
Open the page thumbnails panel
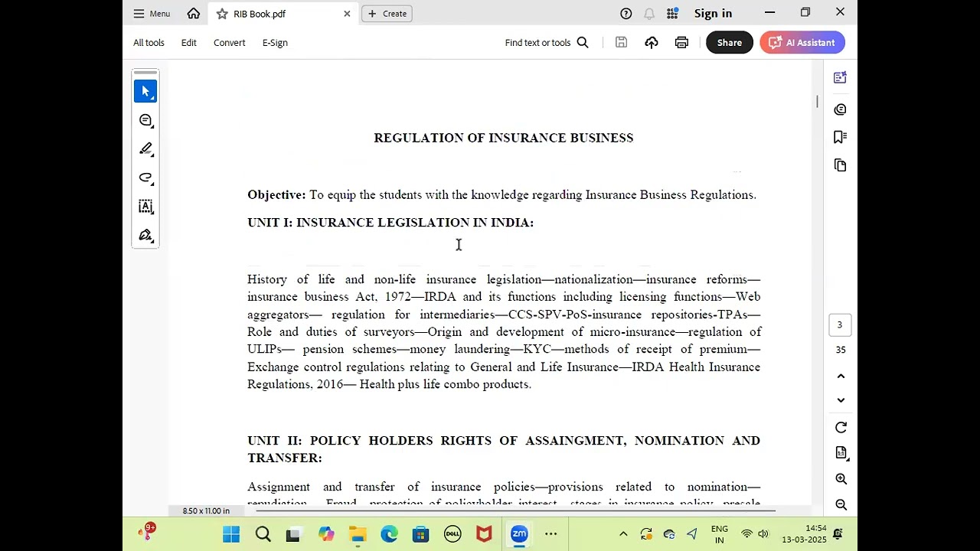click(x=841, y=165)
